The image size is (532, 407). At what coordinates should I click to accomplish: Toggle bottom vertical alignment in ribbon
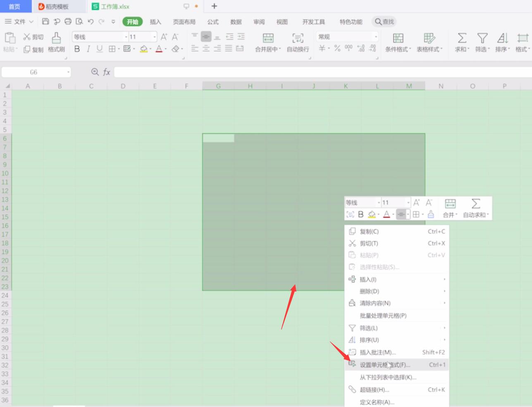pos(217,36)
